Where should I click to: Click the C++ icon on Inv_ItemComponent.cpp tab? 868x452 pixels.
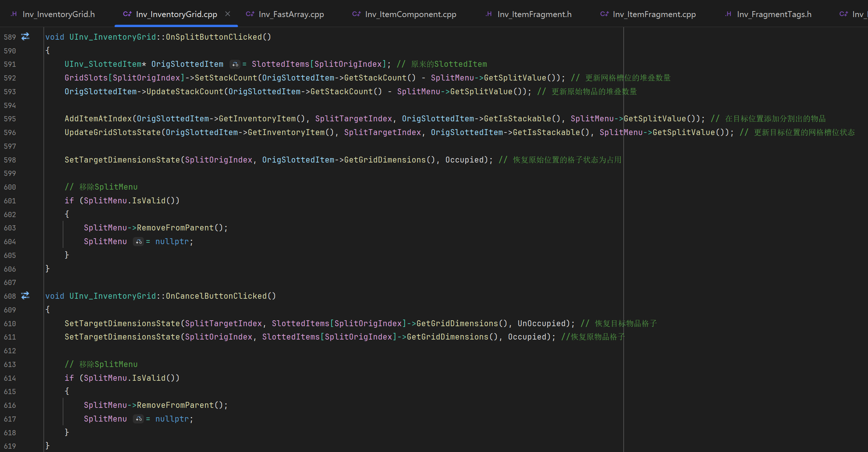point(356,14)
